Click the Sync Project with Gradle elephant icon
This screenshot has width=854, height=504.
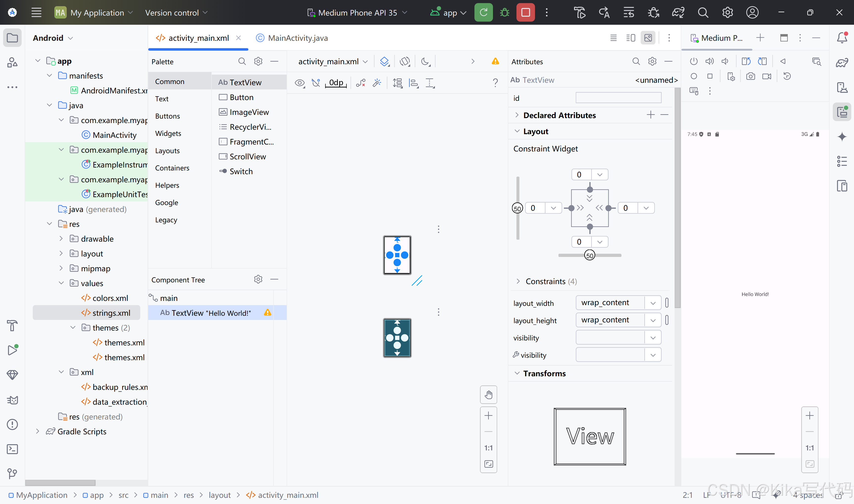pyautogui.click(x=678, y=13)
